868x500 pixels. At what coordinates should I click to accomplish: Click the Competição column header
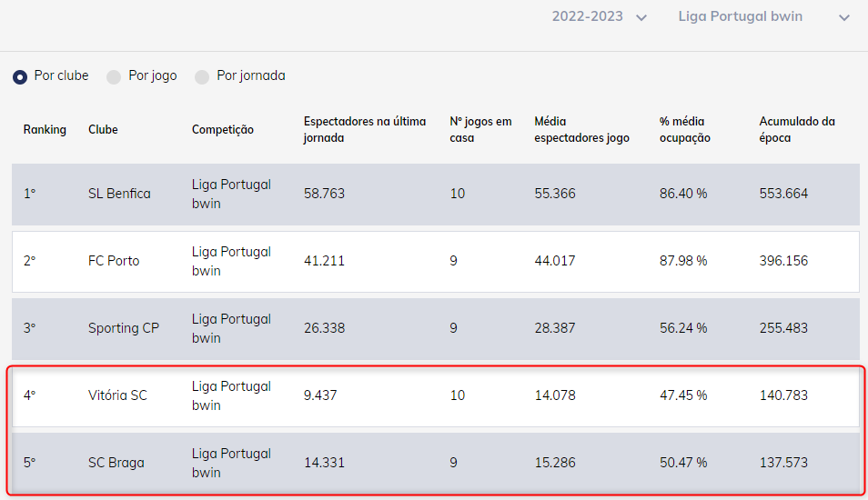tap(223, 129)
